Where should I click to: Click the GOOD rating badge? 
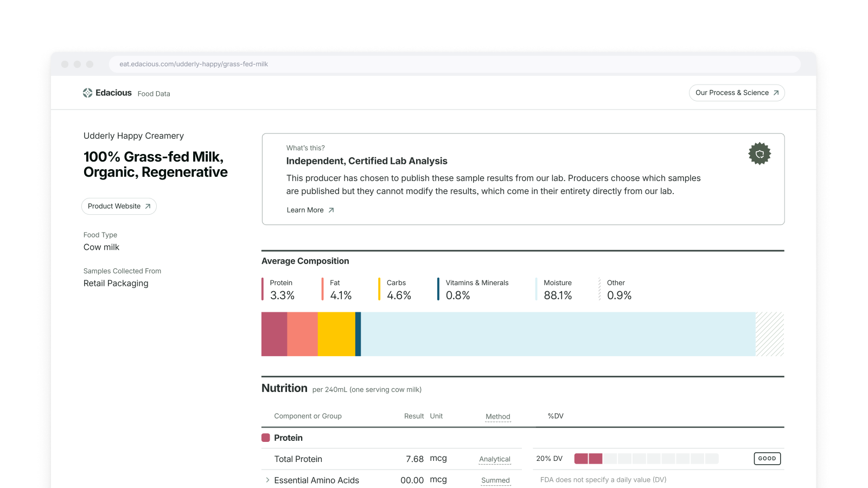pos(767,459)
